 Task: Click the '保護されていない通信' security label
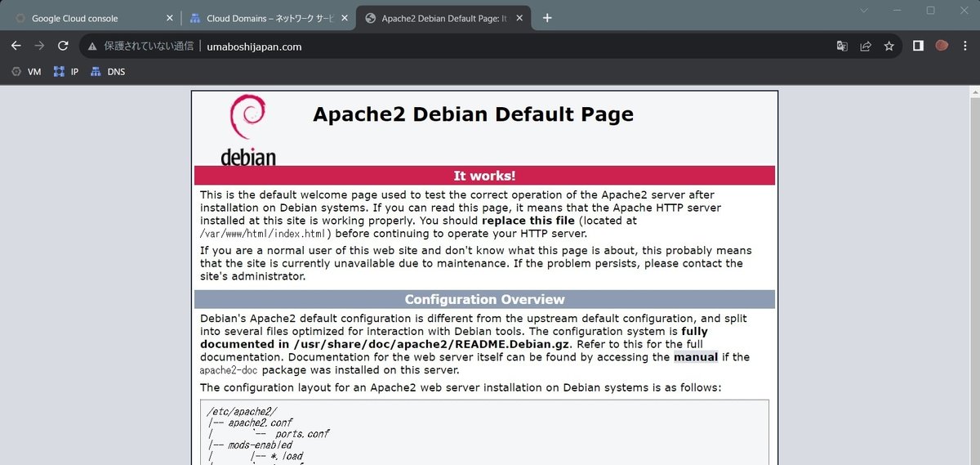point(149,47)
